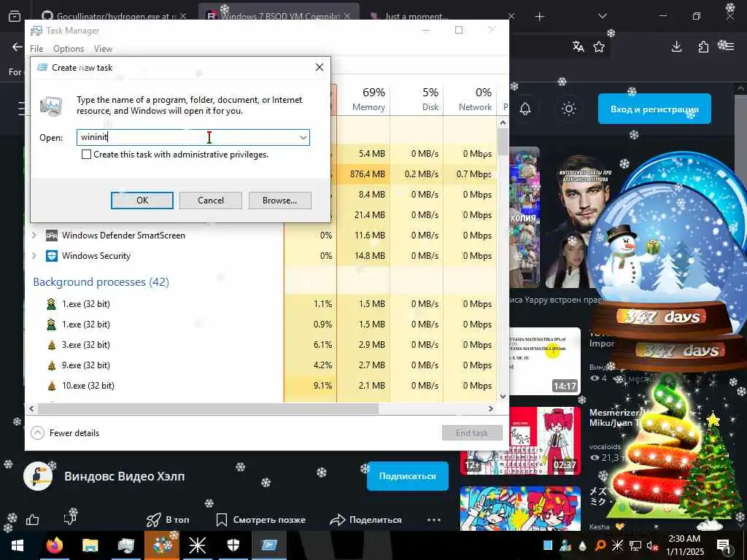Image resolution: width=747 pixels, height=560 pixels.
Task: Go back with browser back arrow
Action: (x=18, y=46)
